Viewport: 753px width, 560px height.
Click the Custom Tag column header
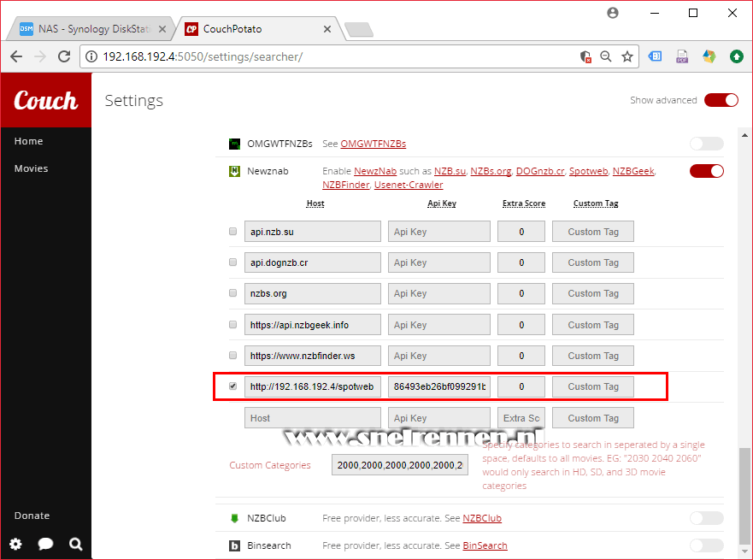596,203
